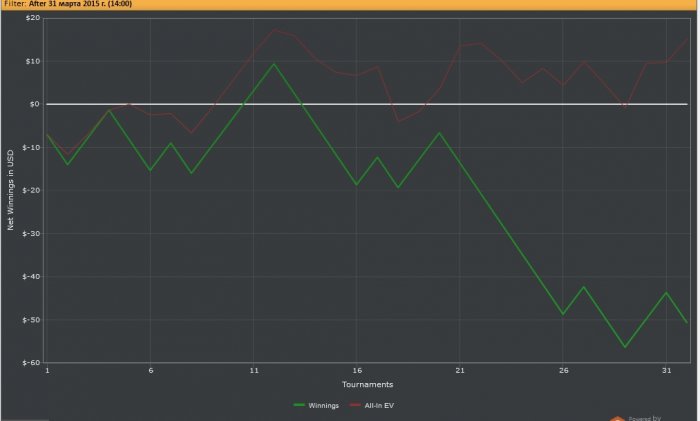Viewport: 700px width, 421px height.
Task: Click x-axis tick label 26
Action: click(563, 371)
